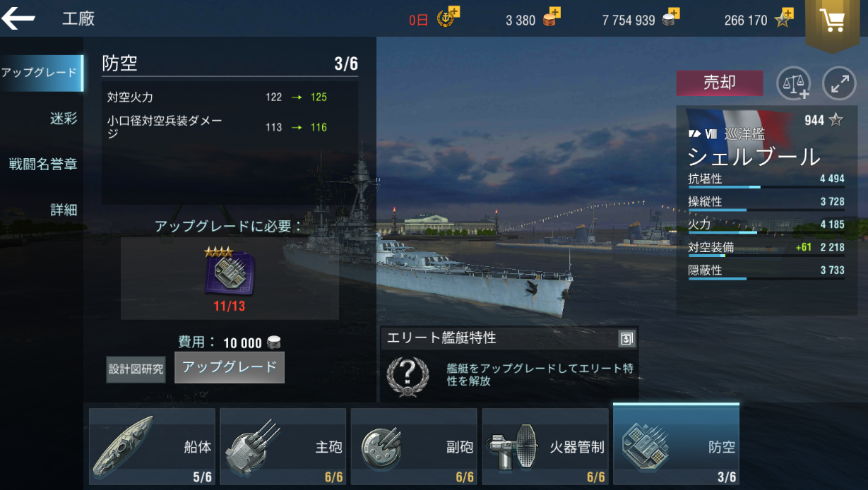This screenshot has width=868, height=490.
Task: Add silver next to 7 754 939
Action: click(x=670, y=17)
